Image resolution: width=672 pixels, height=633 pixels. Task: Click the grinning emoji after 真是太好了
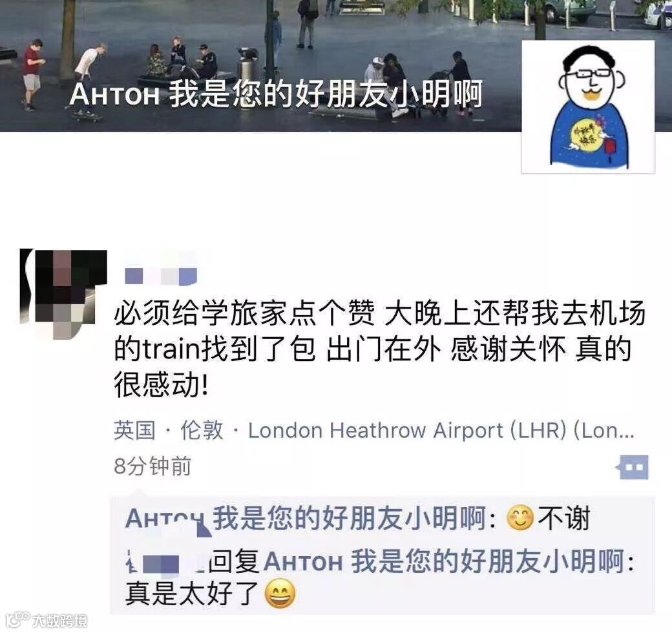click(x=280, y=594)
